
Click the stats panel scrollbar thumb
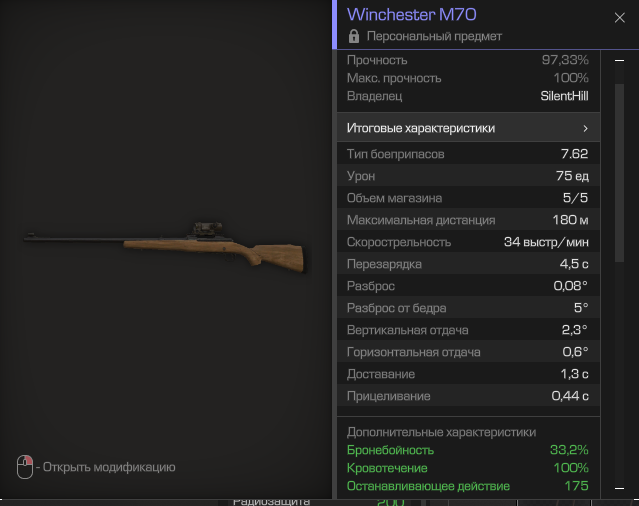619,173
